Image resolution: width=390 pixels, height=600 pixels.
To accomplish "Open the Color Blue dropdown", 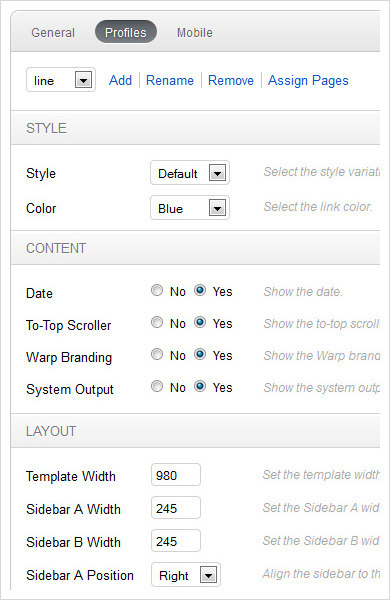I will pos(190,208).
